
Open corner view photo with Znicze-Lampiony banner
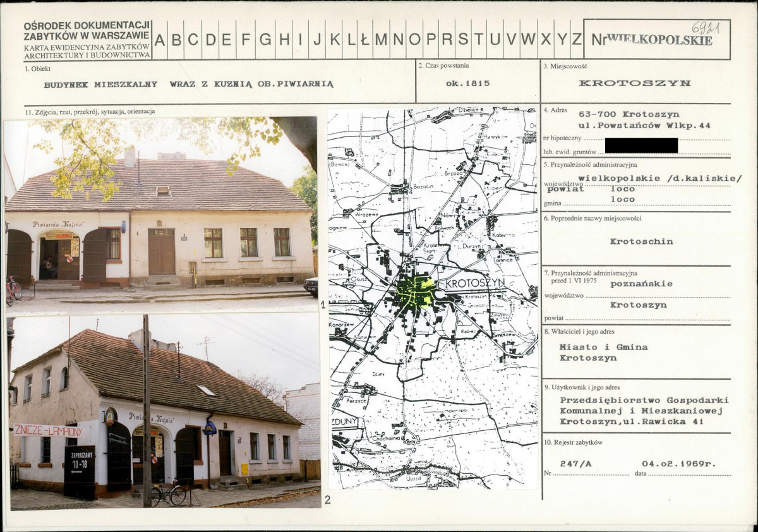165,412
